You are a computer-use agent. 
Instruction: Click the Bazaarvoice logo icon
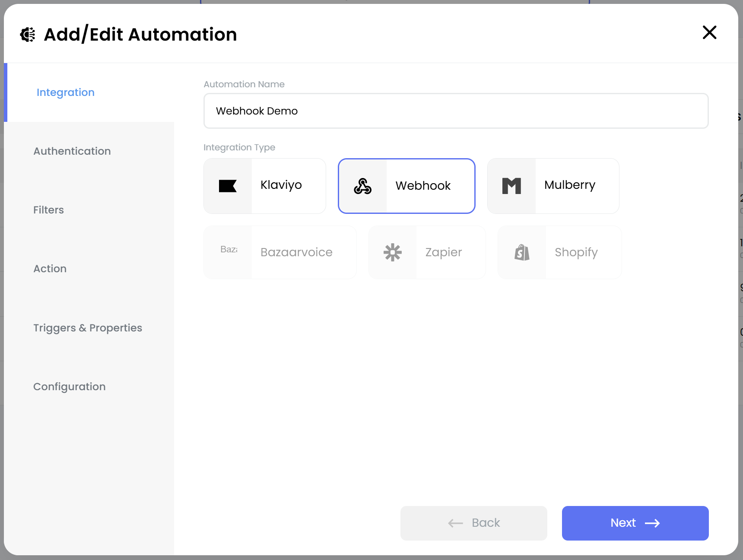tap(229, 249)
